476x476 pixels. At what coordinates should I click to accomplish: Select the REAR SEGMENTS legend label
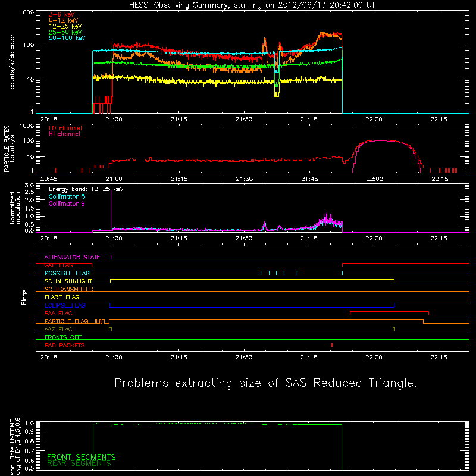point(79,464)
